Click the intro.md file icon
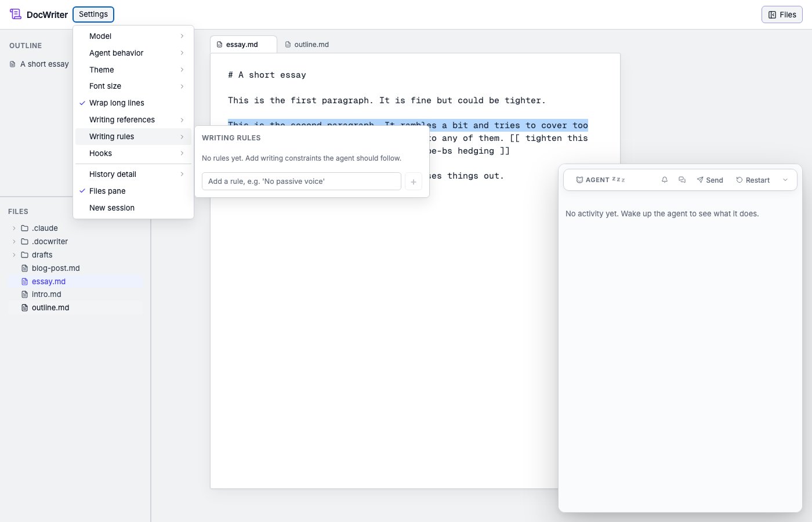812x522 pixels. click(x=25, y=295)
